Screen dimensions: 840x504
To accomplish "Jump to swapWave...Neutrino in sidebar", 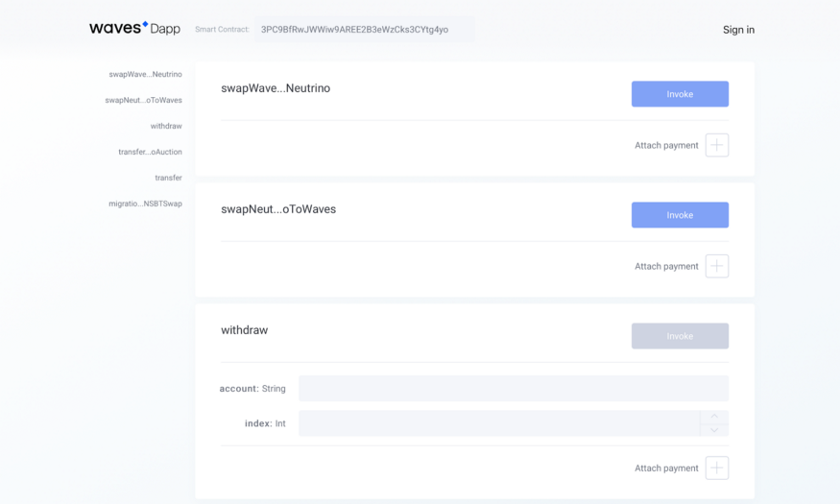I will pyautogui.click(x=145, y=75).
